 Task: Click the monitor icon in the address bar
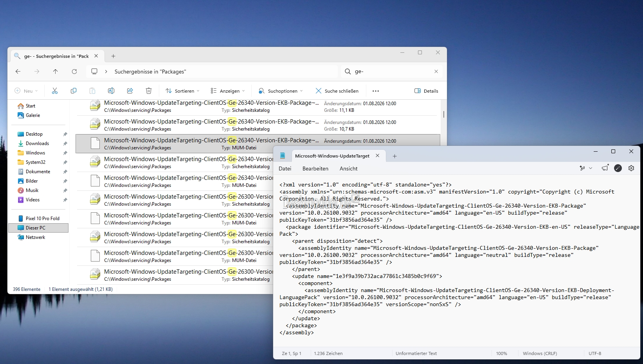tap(94, 72)
